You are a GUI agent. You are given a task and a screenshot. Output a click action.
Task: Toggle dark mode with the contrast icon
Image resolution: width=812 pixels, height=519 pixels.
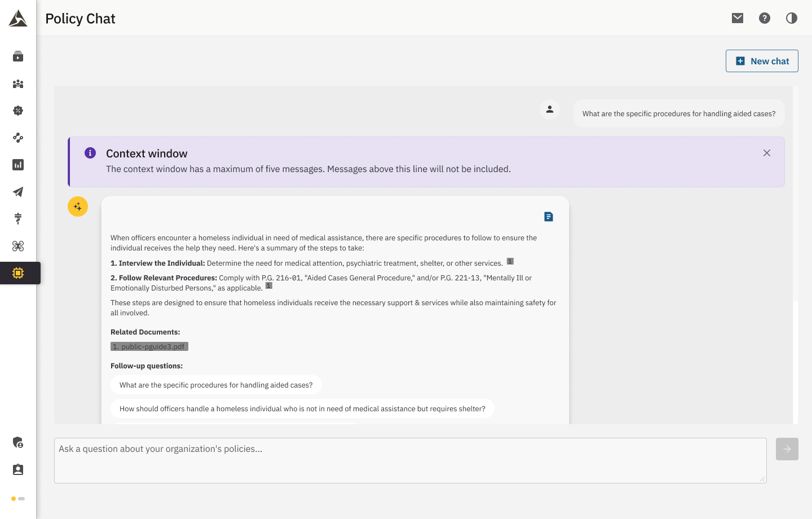tap(791, 17)
